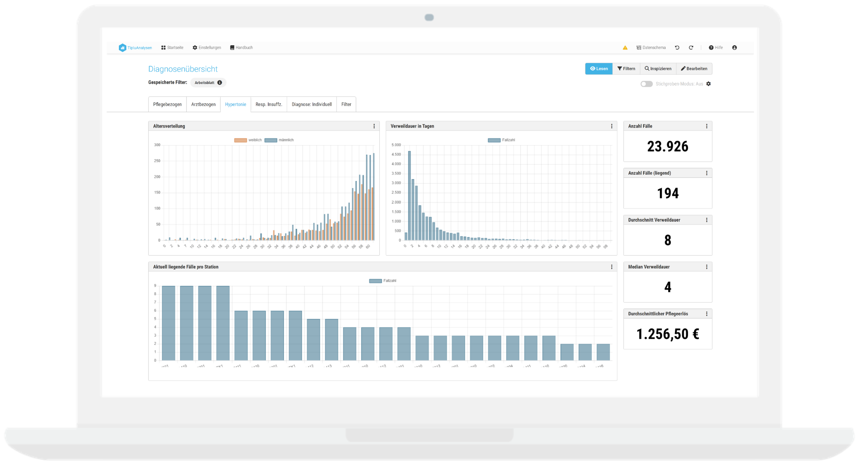Click the undo arrow icon
Screen dimensions: 868x466
(x=677, y=48)
